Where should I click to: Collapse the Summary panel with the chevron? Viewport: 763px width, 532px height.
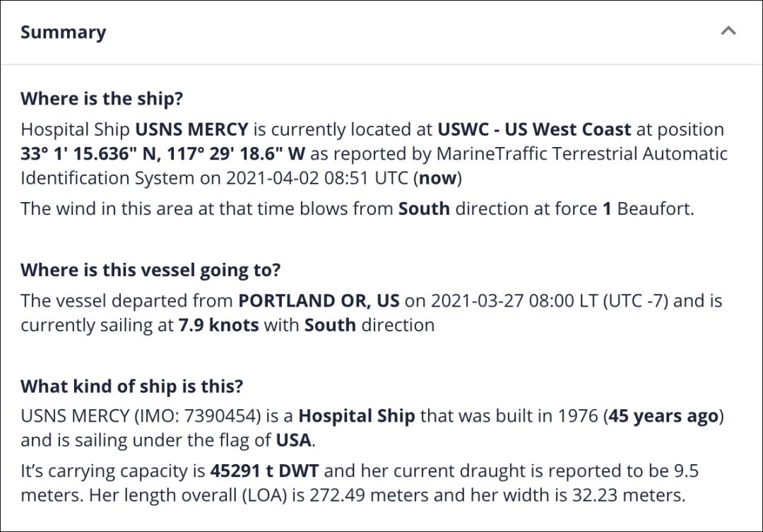[x=728, y=31]
